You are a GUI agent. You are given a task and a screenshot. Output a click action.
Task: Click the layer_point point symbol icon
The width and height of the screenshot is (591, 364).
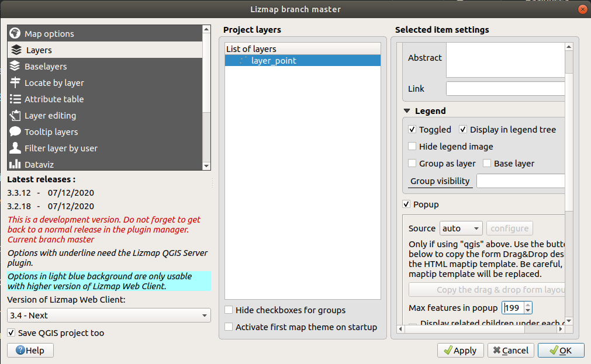point(243,60)
